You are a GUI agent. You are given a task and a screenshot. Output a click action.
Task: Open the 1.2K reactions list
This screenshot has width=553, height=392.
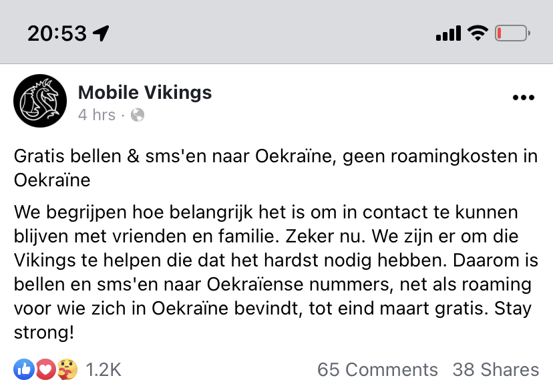pos(102,369)
